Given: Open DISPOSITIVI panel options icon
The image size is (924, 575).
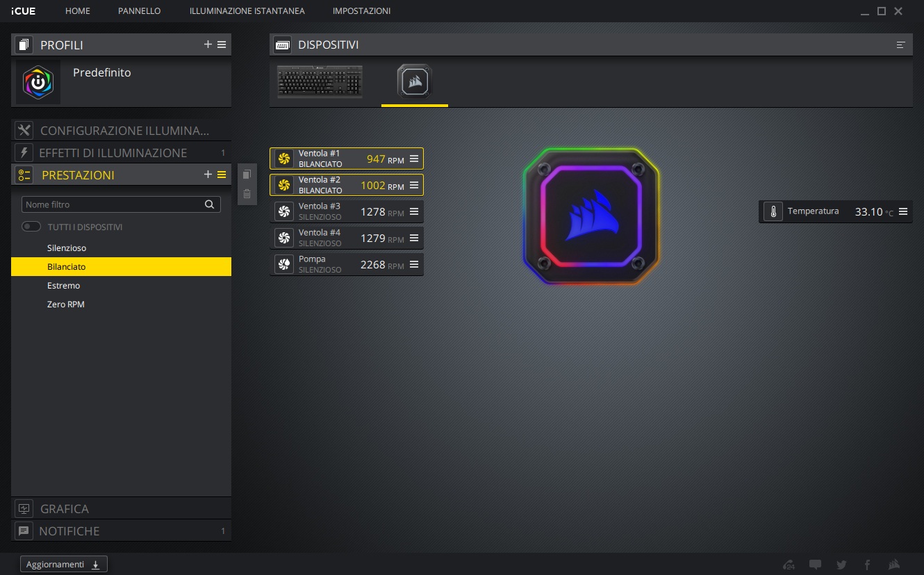Looking at the screenshot, I should [901, 44].
